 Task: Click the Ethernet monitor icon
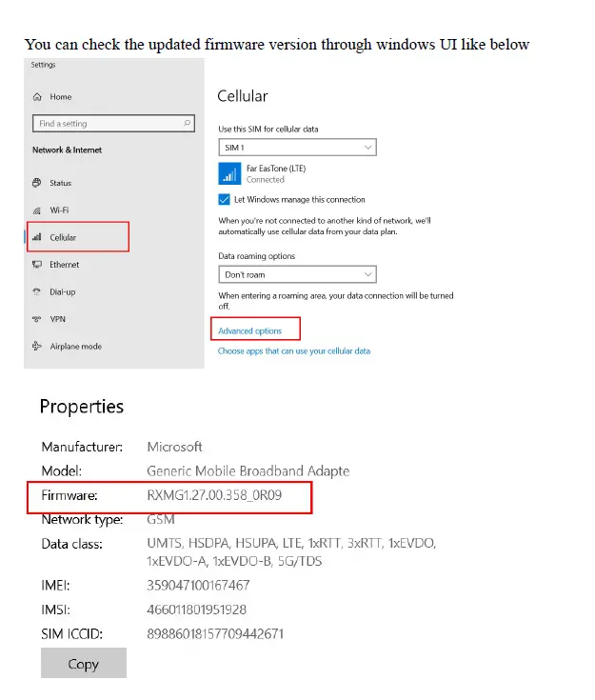pyautogui.click(x=37, y=265)
